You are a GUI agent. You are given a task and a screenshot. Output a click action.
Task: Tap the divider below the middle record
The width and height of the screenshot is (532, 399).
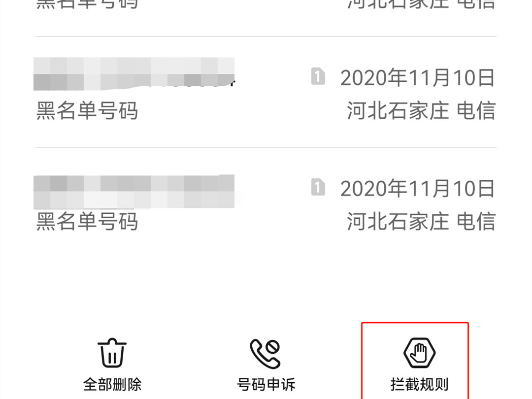[266, 147]
